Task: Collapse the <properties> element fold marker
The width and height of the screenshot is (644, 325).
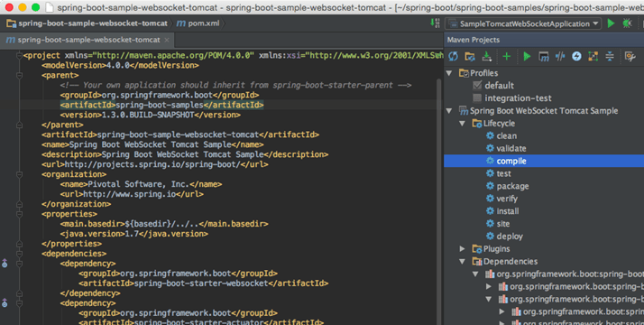Action: 19,214
